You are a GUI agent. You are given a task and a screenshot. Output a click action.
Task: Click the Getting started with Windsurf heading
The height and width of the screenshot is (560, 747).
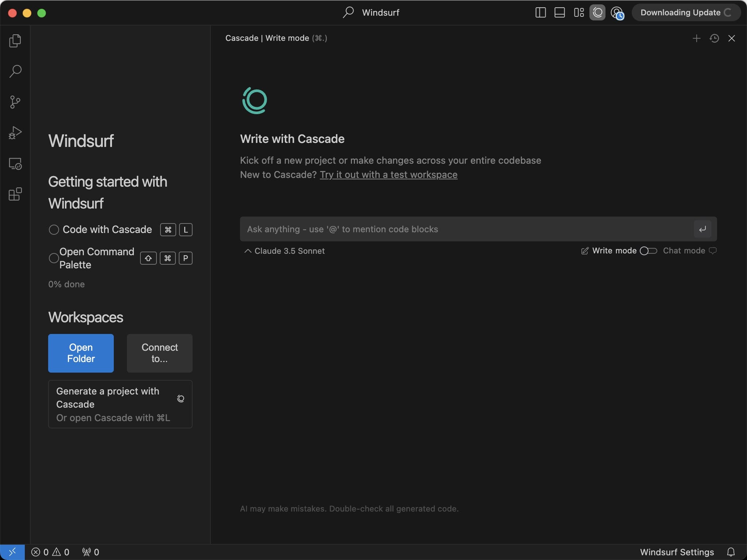(x=108, y=192)
